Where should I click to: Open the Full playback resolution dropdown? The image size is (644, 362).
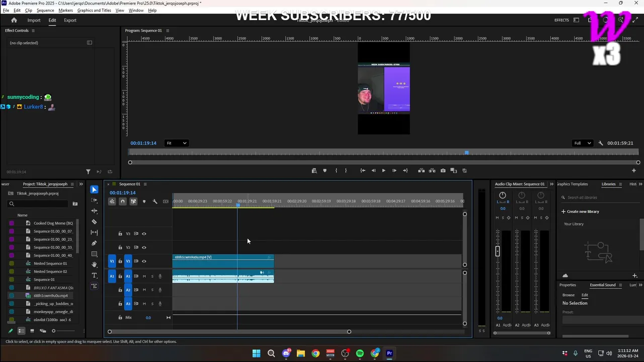[583, 143]
